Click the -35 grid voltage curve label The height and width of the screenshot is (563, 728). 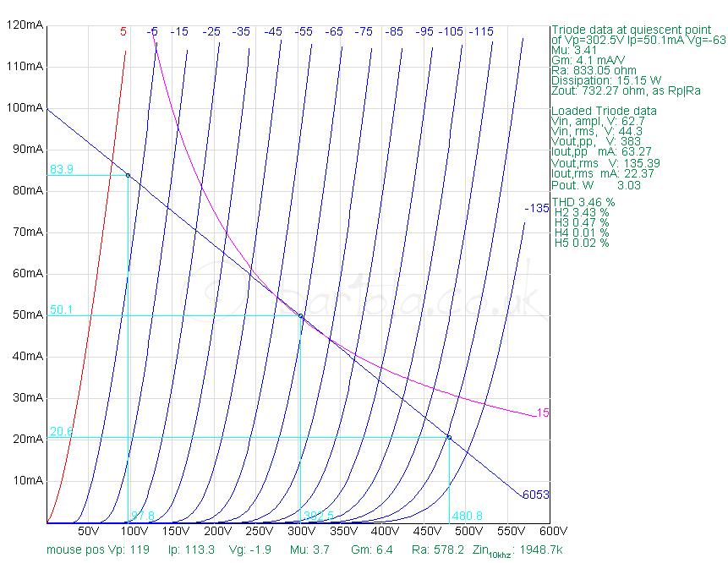point(241,31)
